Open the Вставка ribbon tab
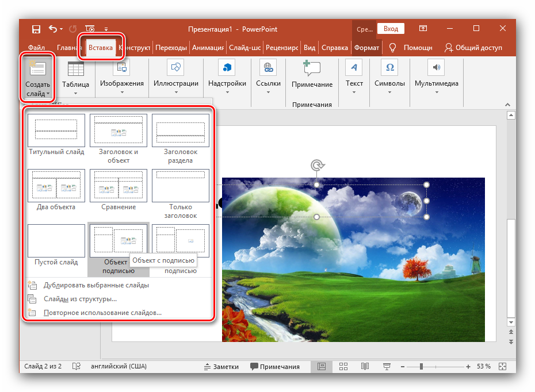Screen dimensions: 535x392 pos(101,48)
